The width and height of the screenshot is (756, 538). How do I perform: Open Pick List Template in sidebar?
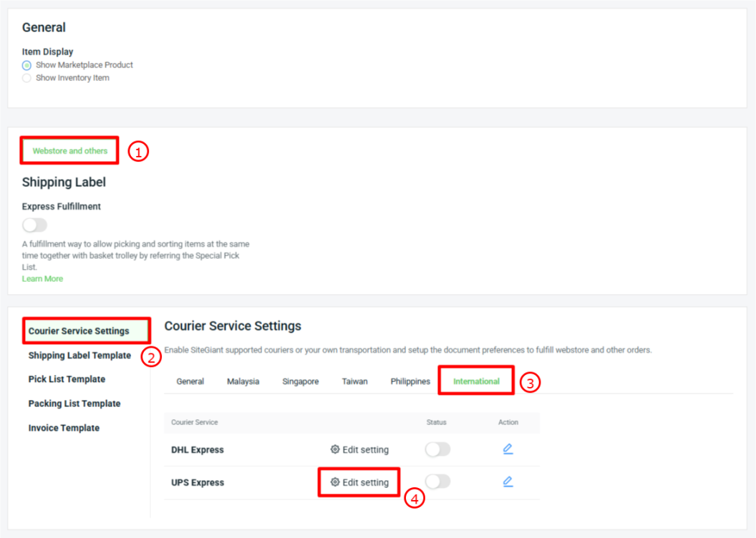coord(67,379)
